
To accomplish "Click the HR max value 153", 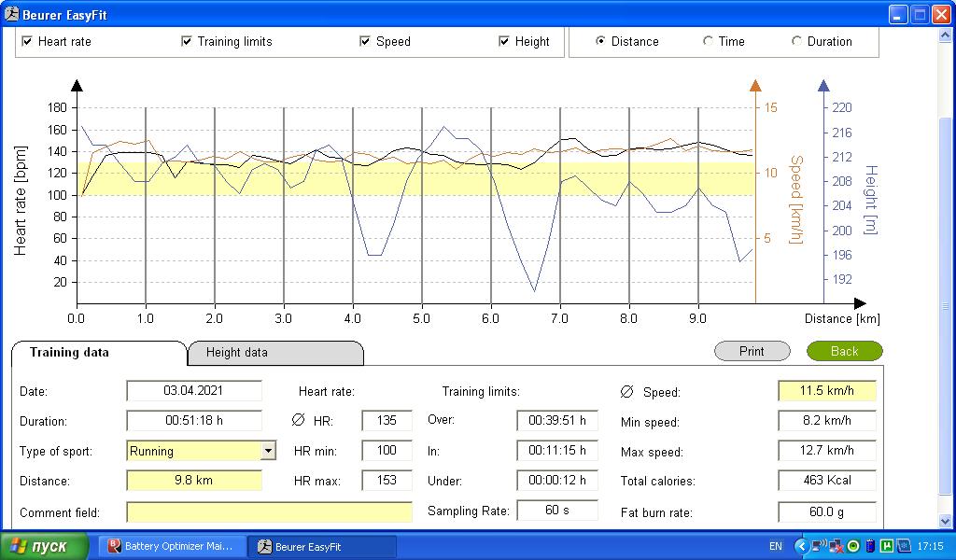I will (387, 480).
